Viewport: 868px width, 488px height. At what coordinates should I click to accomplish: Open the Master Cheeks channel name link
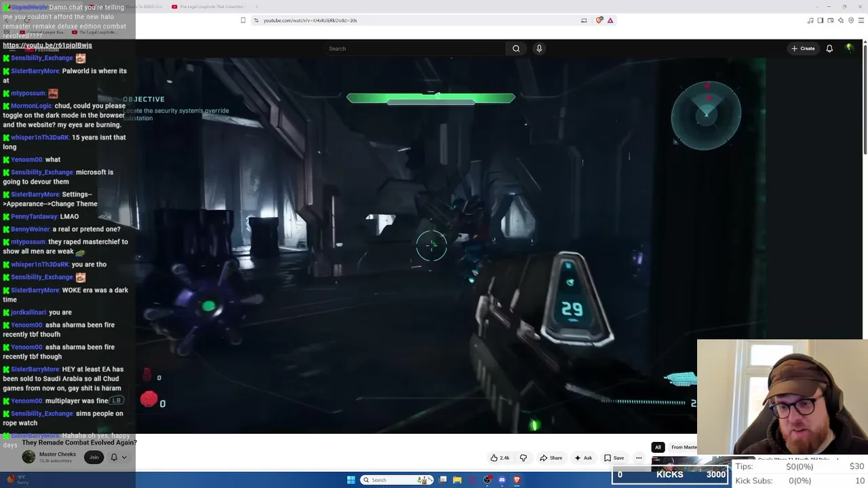click(58, 454)
